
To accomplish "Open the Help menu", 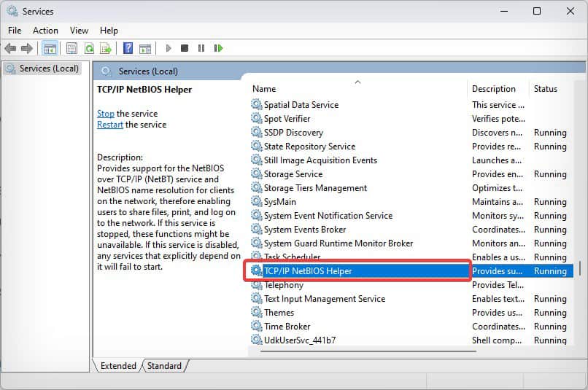I will [109, 31].
